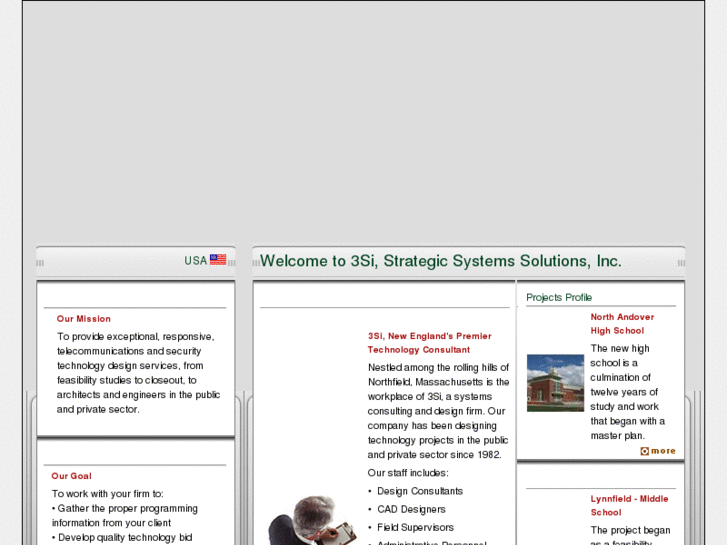Open North Andover High School project title

coord(622,324)
